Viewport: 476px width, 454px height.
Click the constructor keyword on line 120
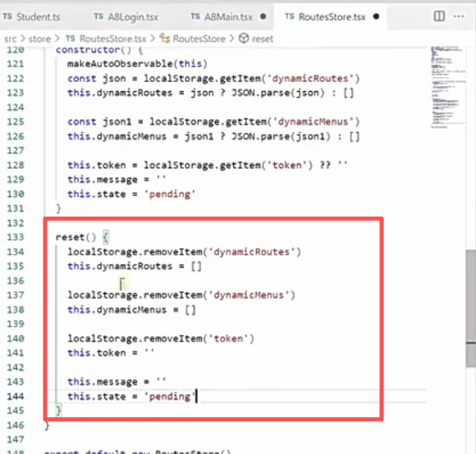88,50
